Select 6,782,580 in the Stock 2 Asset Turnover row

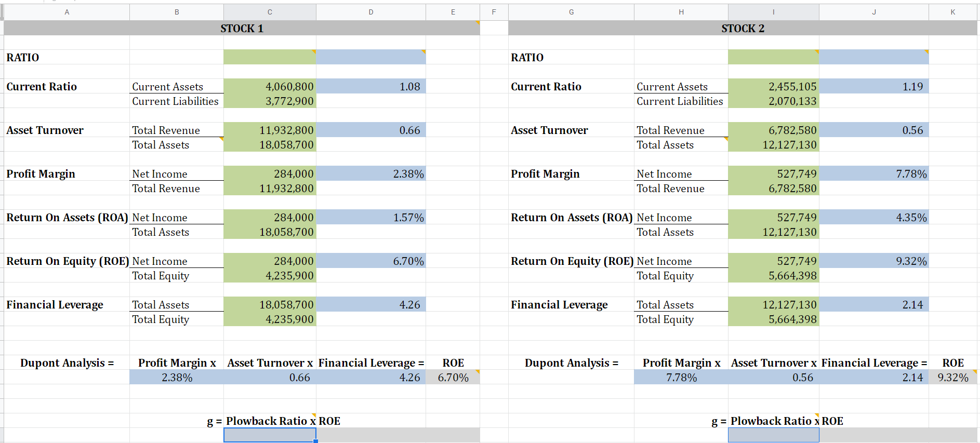(774, 130)
